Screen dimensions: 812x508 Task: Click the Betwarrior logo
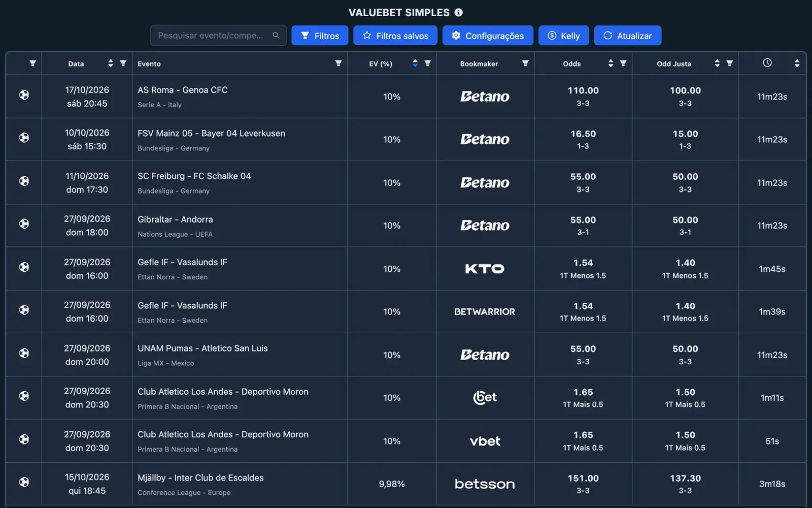click(485, 311)
